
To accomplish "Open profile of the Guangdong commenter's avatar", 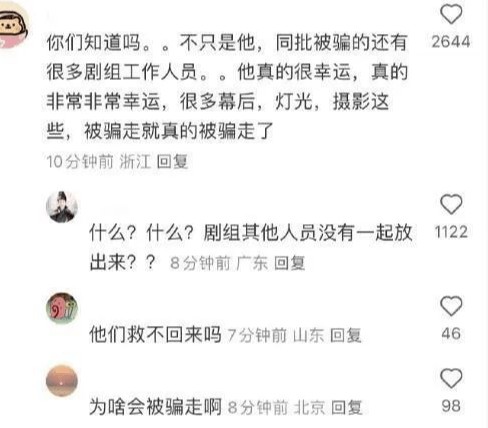I will point(62,207).
